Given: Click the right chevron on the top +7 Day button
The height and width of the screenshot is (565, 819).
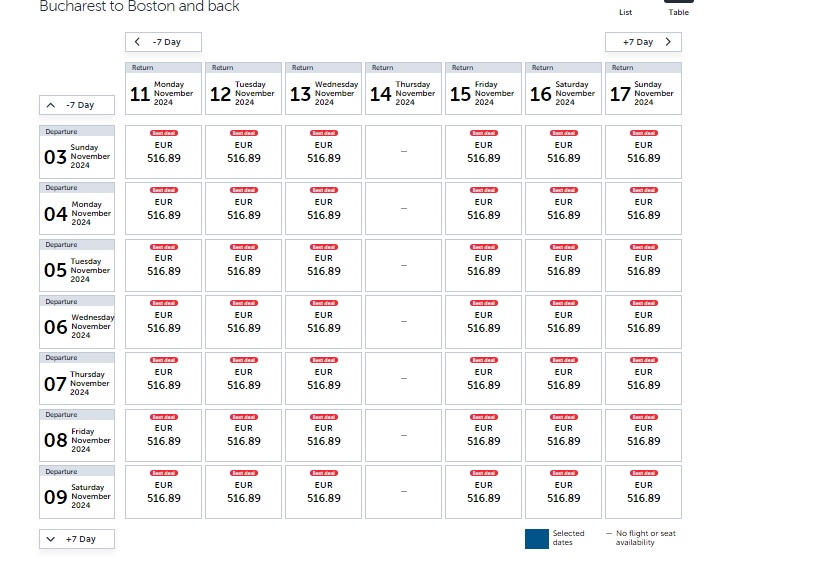Looking at the screenshot, I should coord(668,42).
